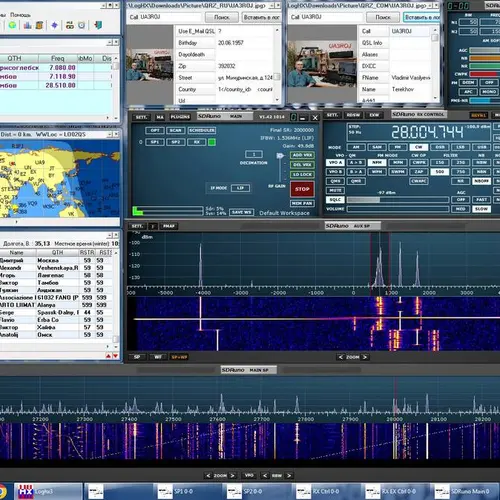The width and height of the screenshot is (500, 500).
Task: Click the clock icon in the toolbar
Action: click(82, 25)
